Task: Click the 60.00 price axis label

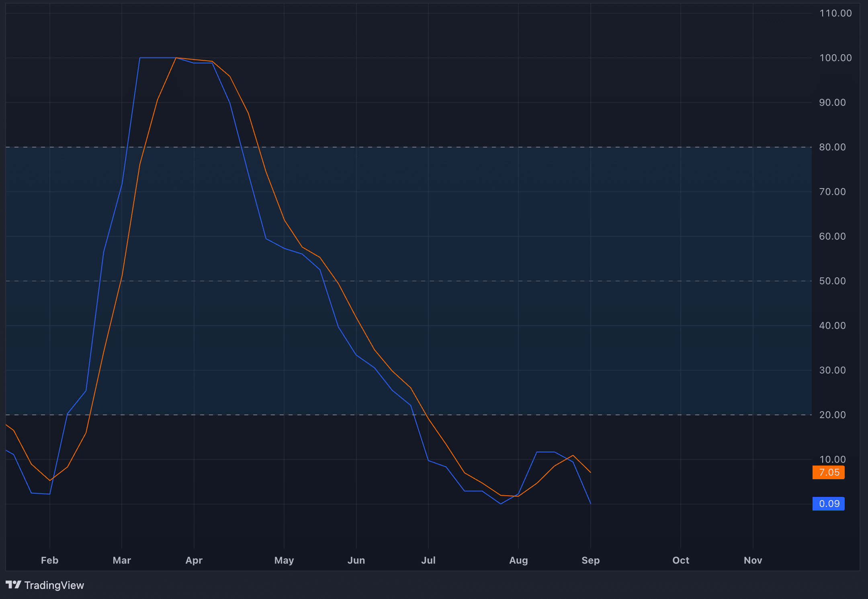Action: click(833, 236)
